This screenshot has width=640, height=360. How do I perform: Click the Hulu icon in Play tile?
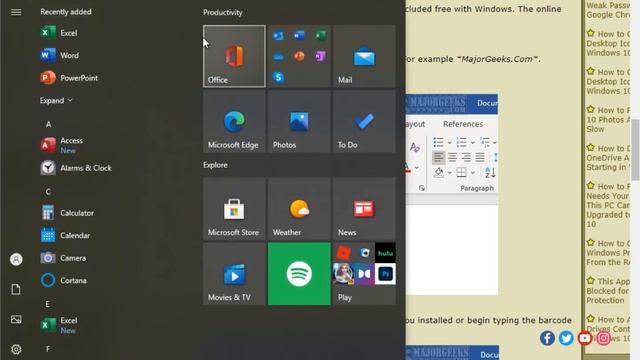[385, 253]
